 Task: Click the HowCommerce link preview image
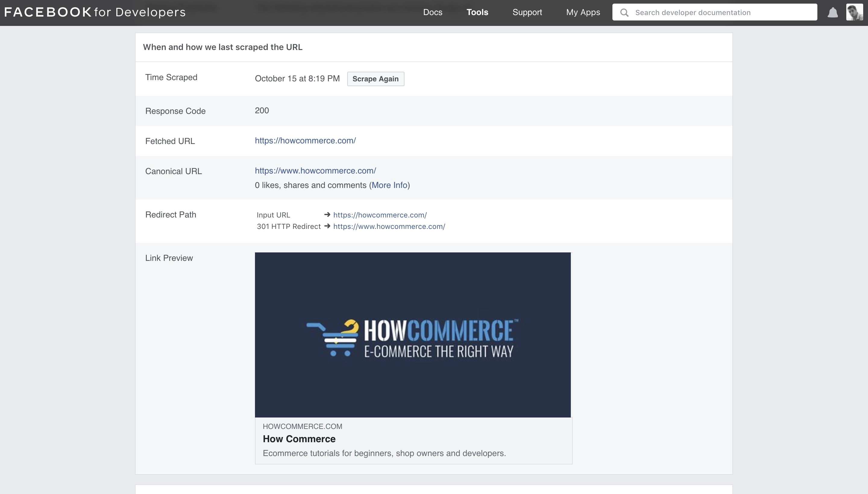pos(413,335)
